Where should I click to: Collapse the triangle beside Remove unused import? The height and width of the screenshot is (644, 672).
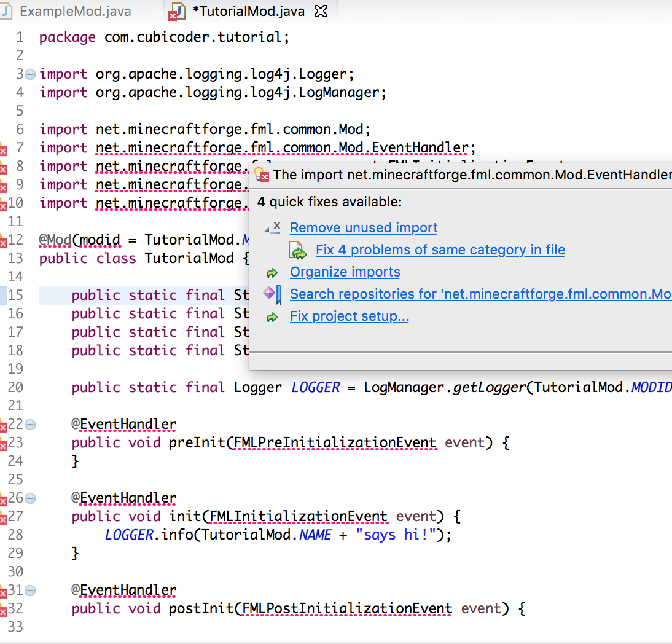(x=267, y=229)
